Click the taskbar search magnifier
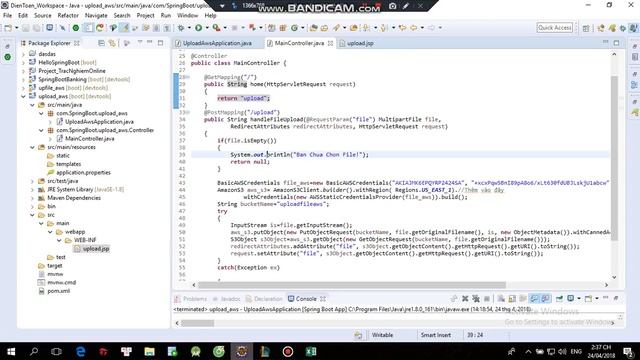 [34, 351]
